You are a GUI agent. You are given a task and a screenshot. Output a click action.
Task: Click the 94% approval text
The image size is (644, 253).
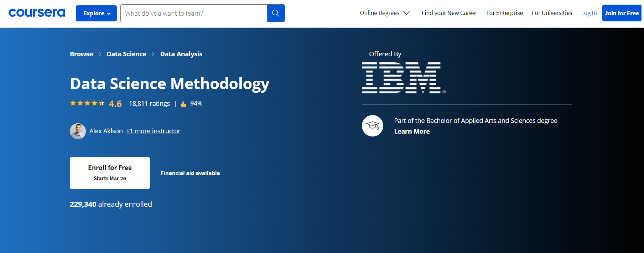click(196, 103)
